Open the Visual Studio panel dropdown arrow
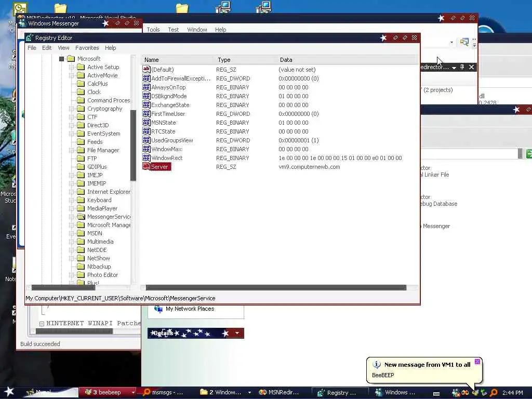This screenshot has width=532, height=399. (x=454, y=68)
